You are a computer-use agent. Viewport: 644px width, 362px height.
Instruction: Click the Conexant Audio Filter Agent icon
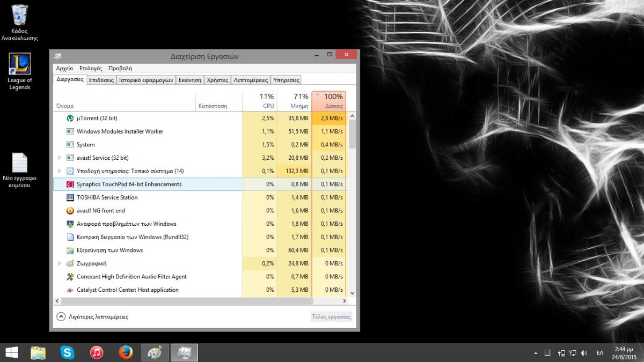click(x=70, y=277)
